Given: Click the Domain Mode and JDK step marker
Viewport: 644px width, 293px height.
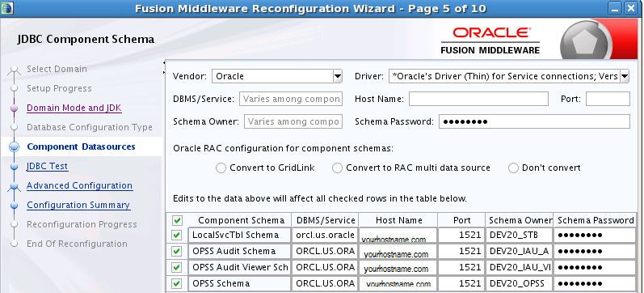Looking at the screenshot, I should (15, 108).
